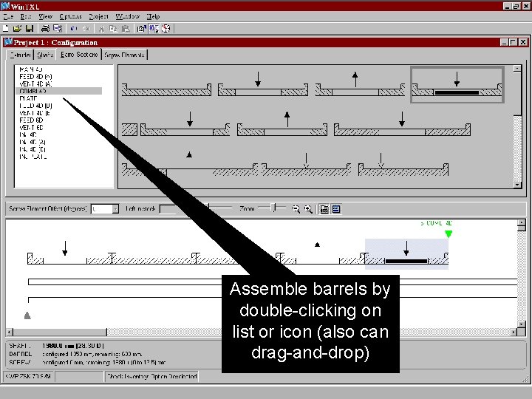This screenshot has width=532, height=399.
Task: Select FEED 4D (B) in the barrel list
Action: point(35,106)
